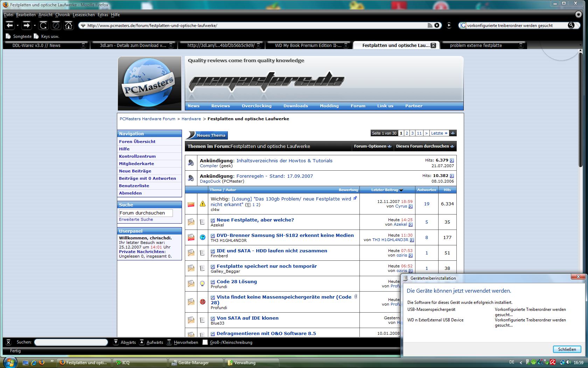Open the Extras menu
Screen dimensions: 588x368
pyautogui.click(x=103, y=15)
